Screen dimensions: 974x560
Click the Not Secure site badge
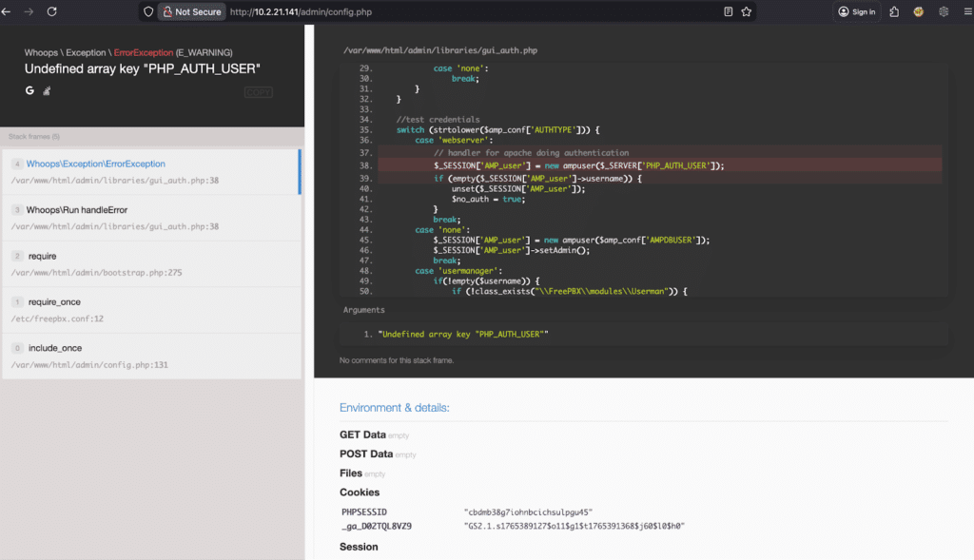191,11
